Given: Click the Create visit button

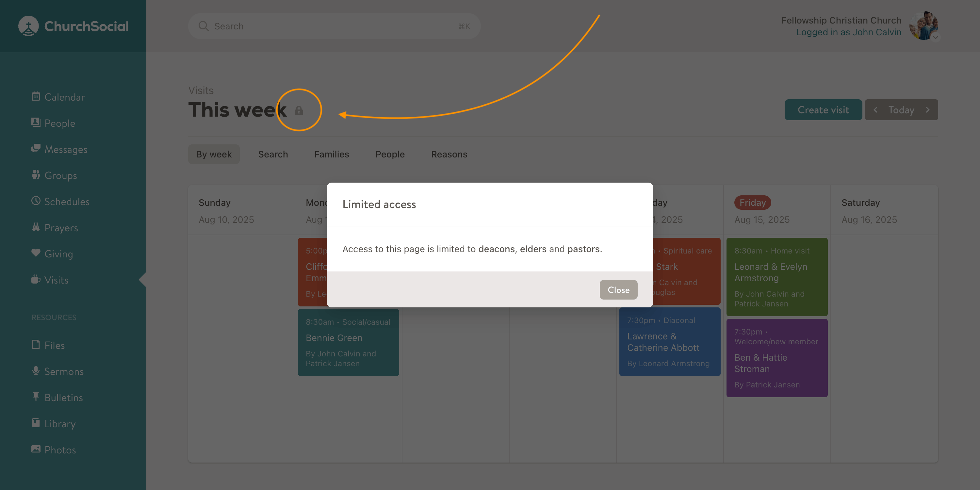Looking at the screenshot, I should click(823, 110).
